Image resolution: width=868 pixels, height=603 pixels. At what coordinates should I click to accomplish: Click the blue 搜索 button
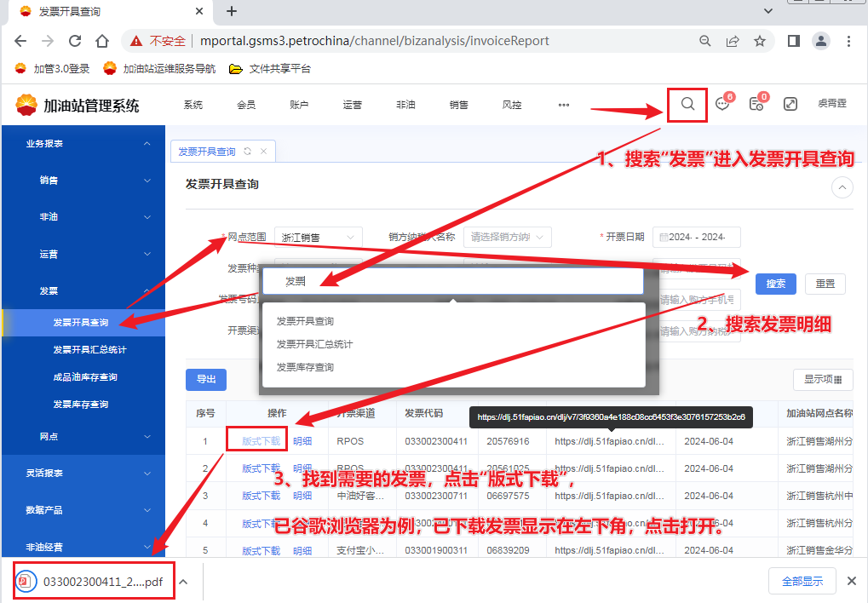coord(775,284)
